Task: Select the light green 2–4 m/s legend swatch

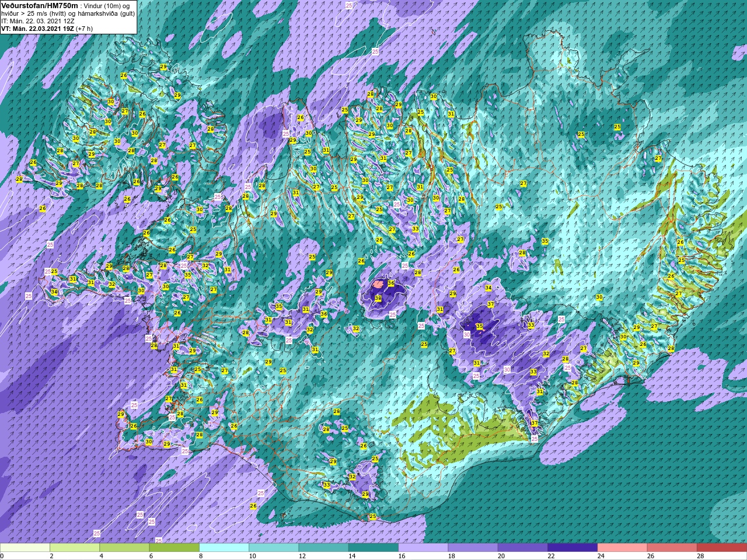Action: click(75, 548)
